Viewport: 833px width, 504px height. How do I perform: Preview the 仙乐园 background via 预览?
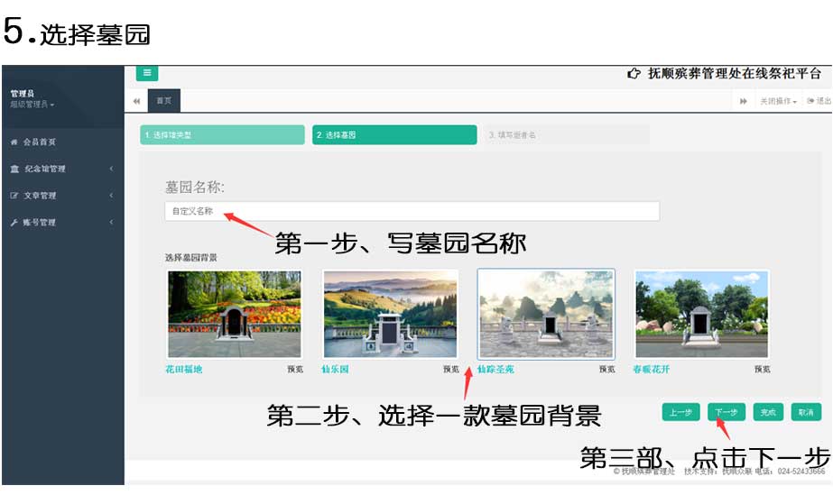point(450,369)
